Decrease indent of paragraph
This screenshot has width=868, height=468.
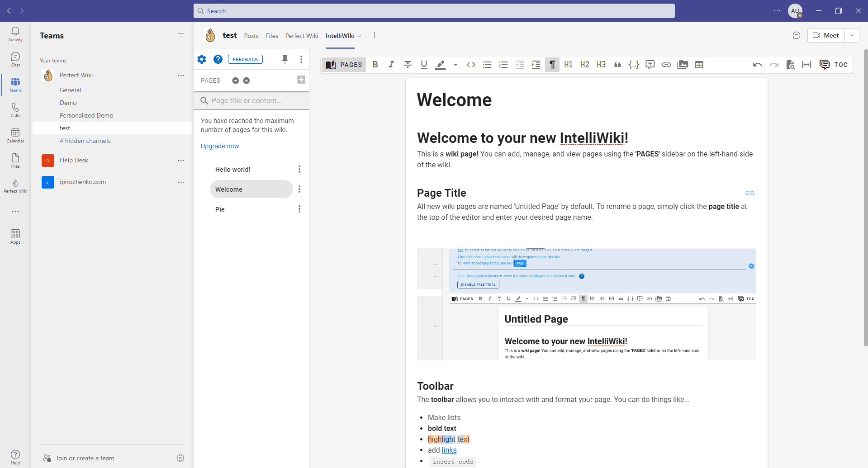click(520, 65)
